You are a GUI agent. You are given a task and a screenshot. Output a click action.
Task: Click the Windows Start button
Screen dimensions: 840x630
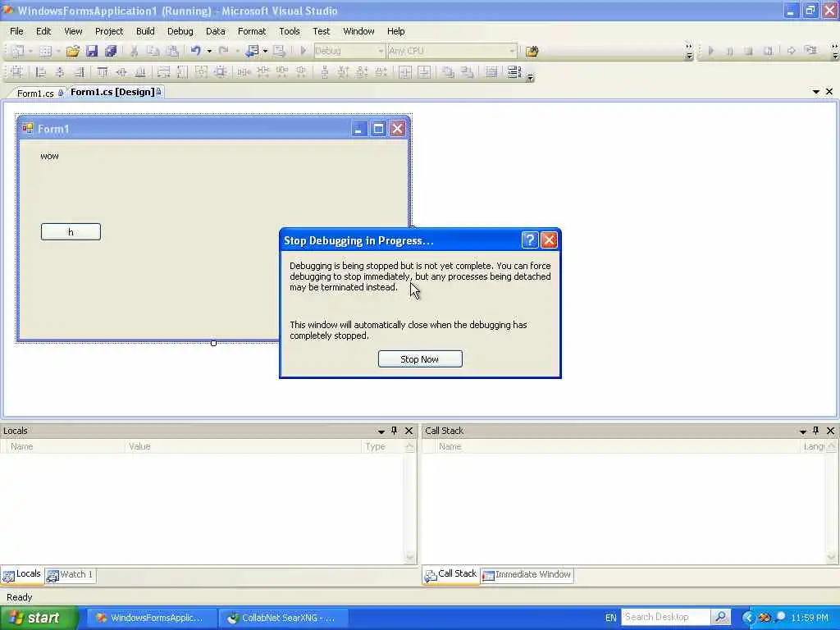pyautogui.click(x=38, y=618)
